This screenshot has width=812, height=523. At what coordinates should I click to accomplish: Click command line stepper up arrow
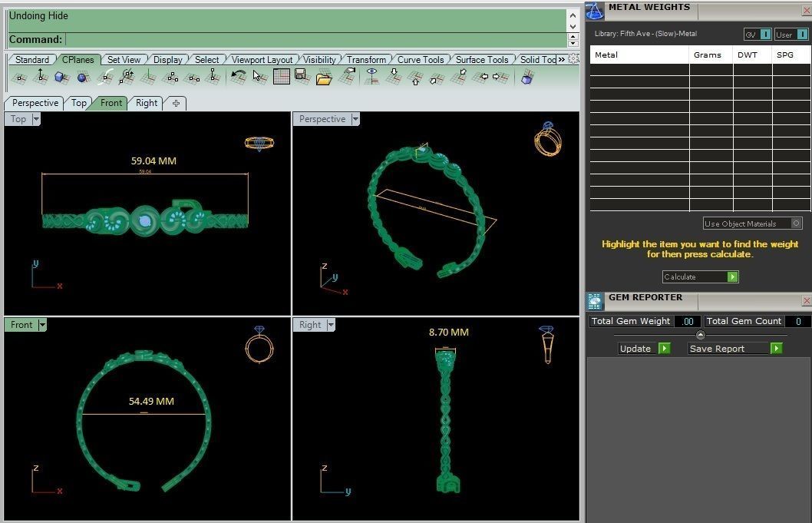[x=573, y=36]
